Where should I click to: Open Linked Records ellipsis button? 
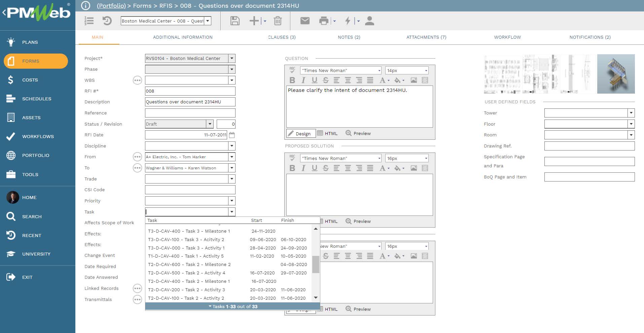(x=137, y=289)
